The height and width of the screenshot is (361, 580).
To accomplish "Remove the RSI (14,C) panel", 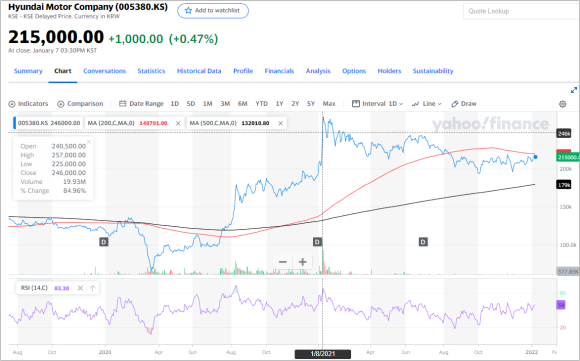I will point(80,288).
